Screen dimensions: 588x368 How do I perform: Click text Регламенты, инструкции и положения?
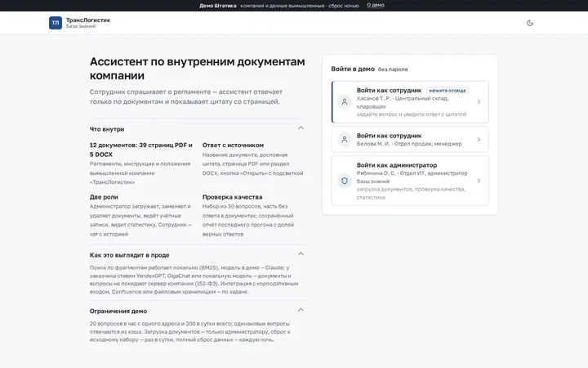pyautogui.click(x=140, y=173)
